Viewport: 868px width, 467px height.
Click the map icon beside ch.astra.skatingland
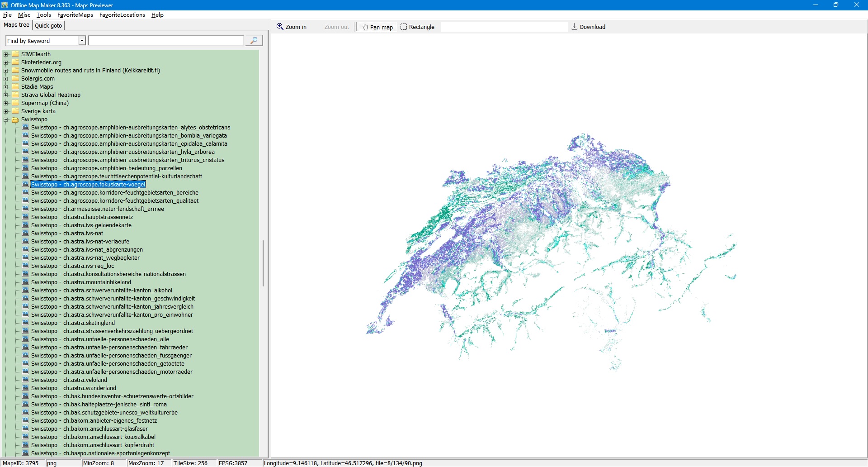coord(25,323)
